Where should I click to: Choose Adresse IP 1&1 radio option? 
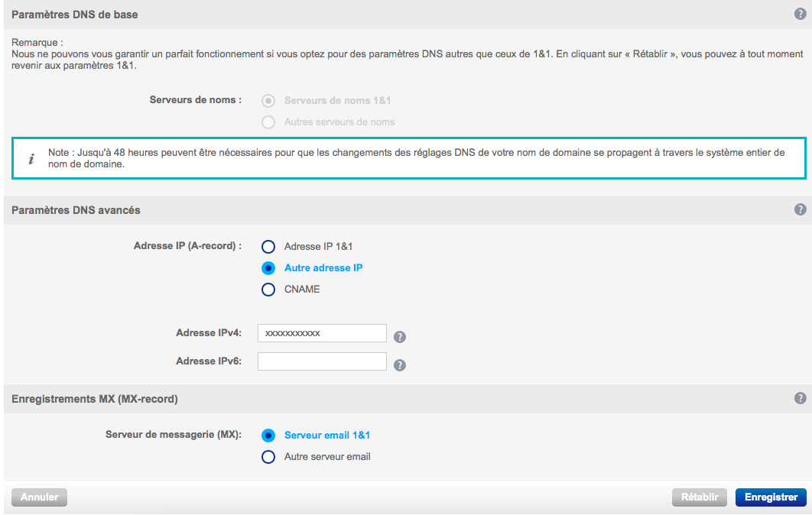point(268,247)
